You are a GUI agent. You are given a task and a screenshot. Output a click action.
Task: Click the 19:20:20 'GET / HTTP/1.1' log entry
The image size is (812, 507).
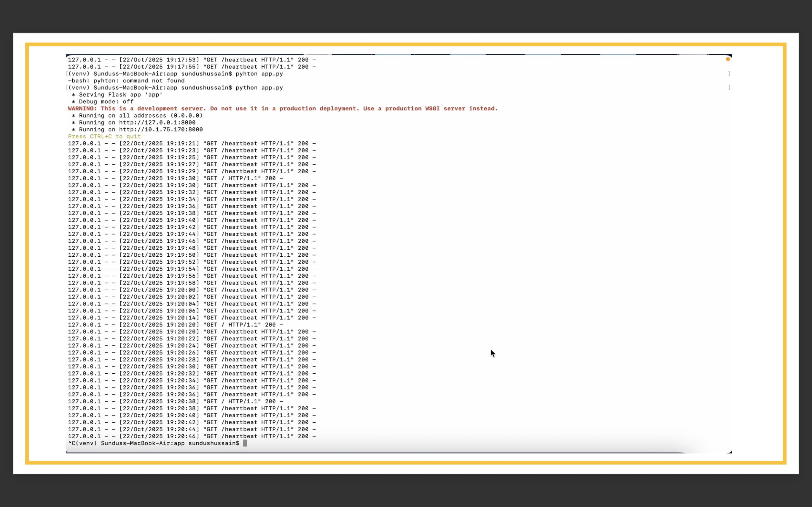point(175,324)
